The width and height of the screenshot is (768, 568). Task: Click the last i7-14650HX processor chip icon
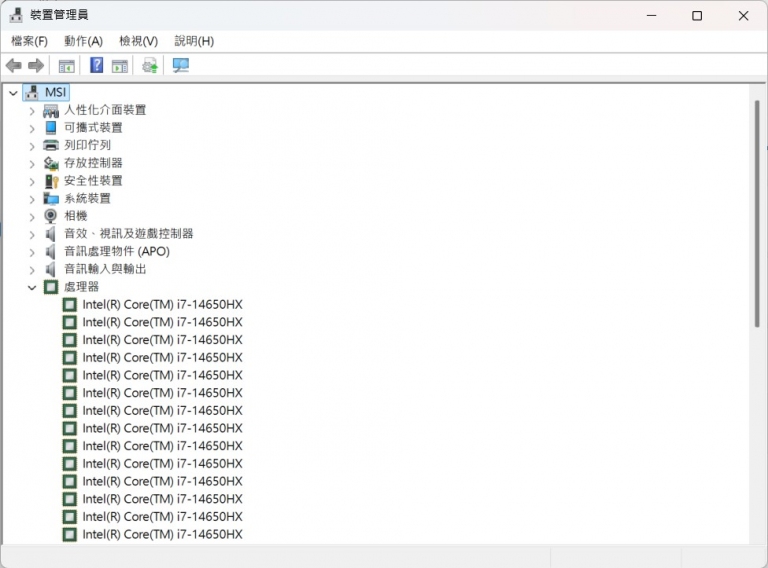(x=70, y=534)
